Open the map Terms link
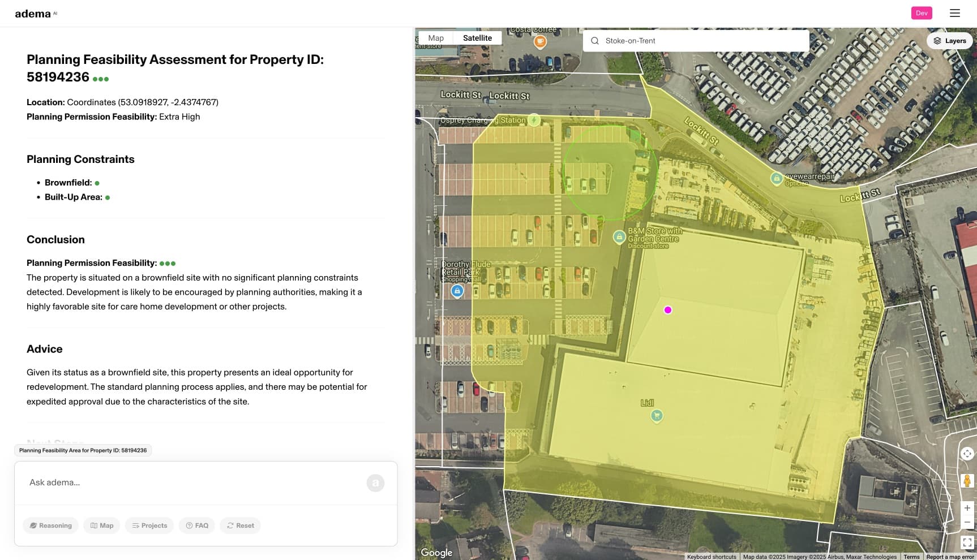This screenshot has height=560, width=977. [x=911, y=557]
